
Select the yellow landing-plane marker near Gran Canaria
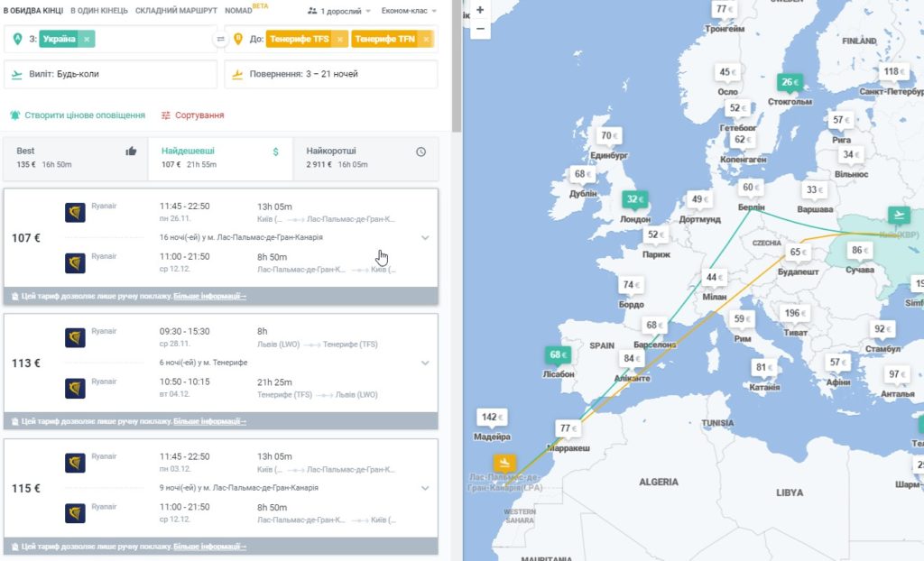tap(504, 463)
